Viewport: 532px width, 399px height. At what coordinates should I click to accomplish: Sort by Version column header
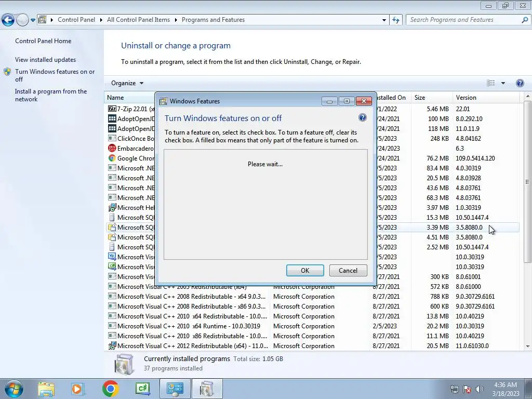486,98
